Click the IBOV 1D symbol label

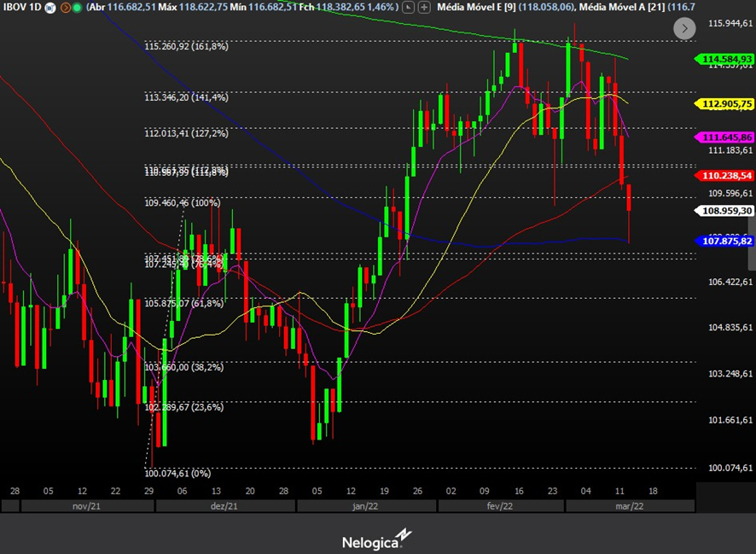pyautogui.click(x=22, y=7)
